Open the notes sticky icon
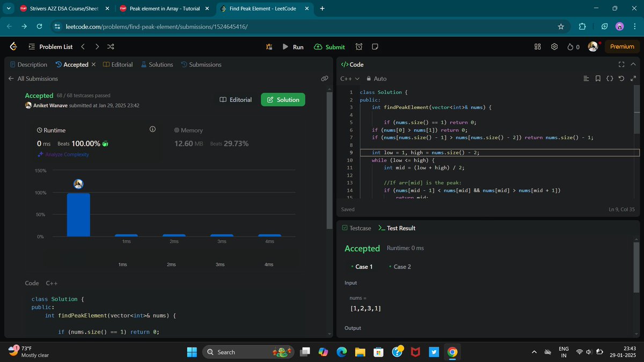The height and width of the screenshot is (362, 644). coord(375,47)
